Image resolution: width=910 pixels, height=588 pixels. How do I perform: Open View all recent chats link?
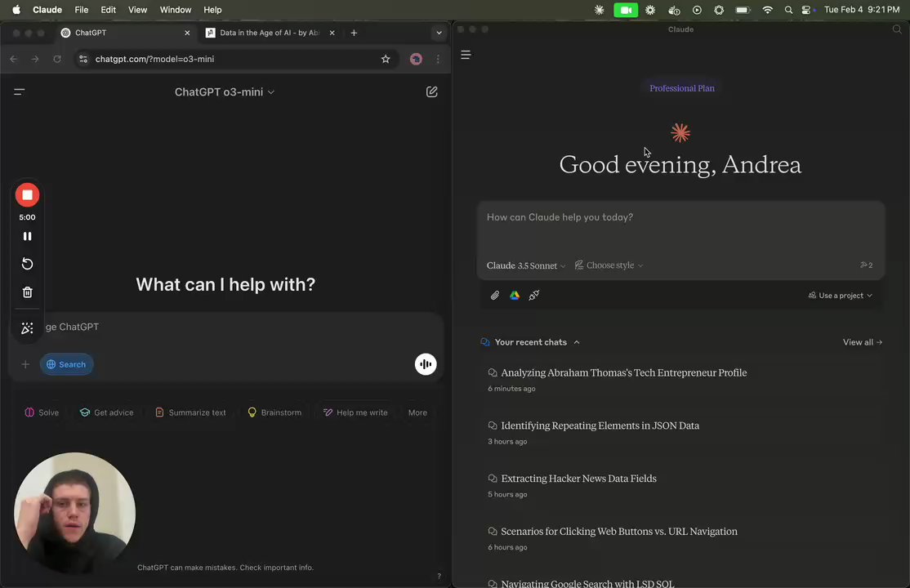click(863, 342)
